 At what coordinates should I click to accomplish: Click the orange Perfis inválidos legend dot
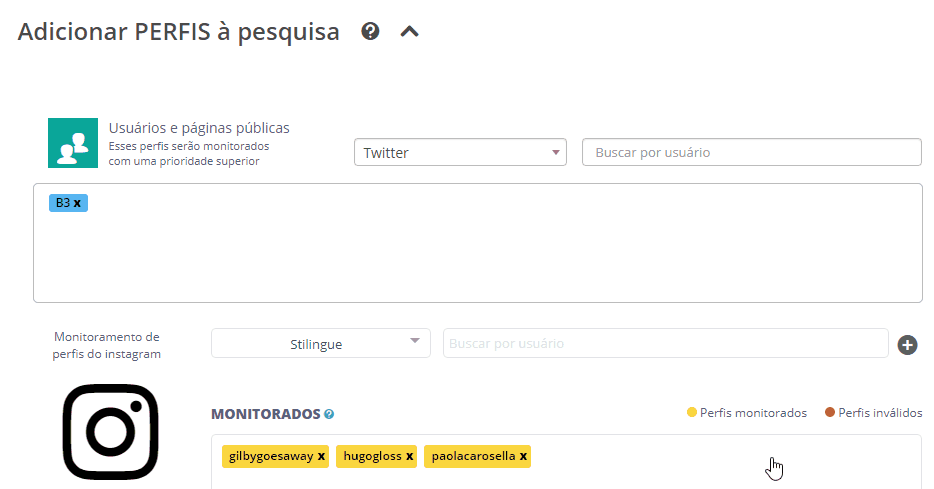[x=829, y=412]
